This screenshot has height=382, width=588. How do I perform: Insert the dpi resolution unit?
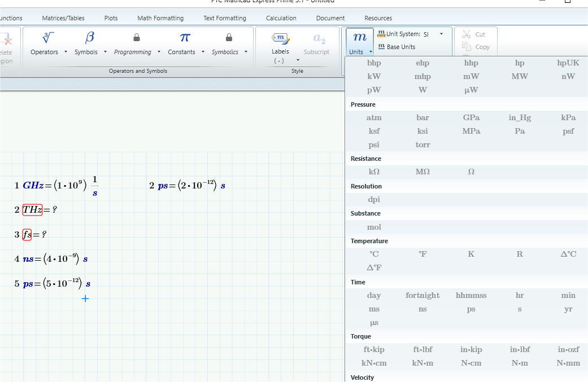[374, 199]
